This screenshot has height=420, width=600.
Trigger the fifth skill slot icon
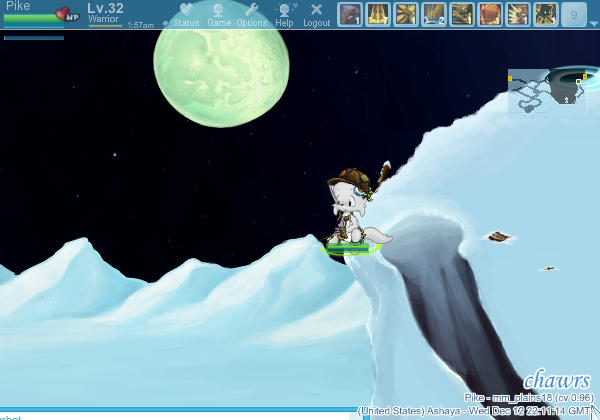point(462,14)
